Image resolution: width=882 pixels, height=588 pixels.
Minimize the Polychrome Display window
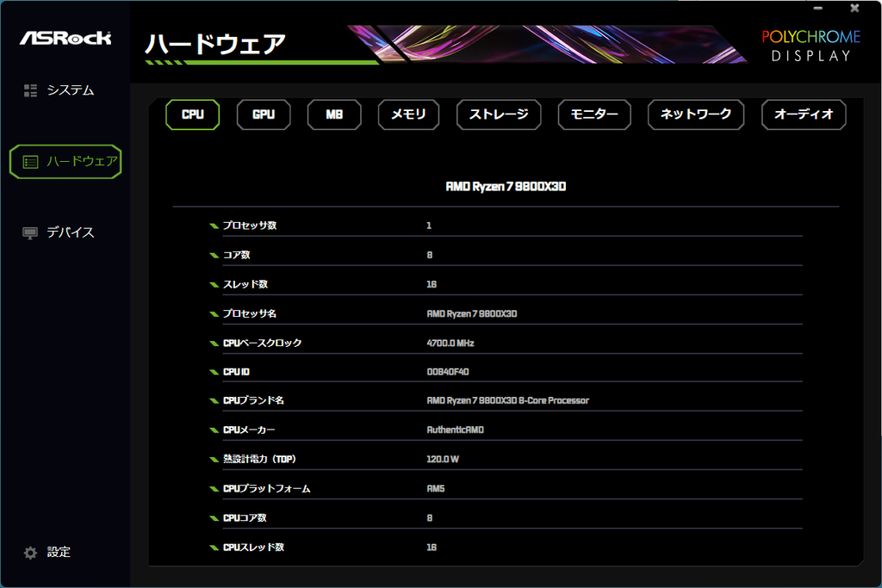coord(818,8)
